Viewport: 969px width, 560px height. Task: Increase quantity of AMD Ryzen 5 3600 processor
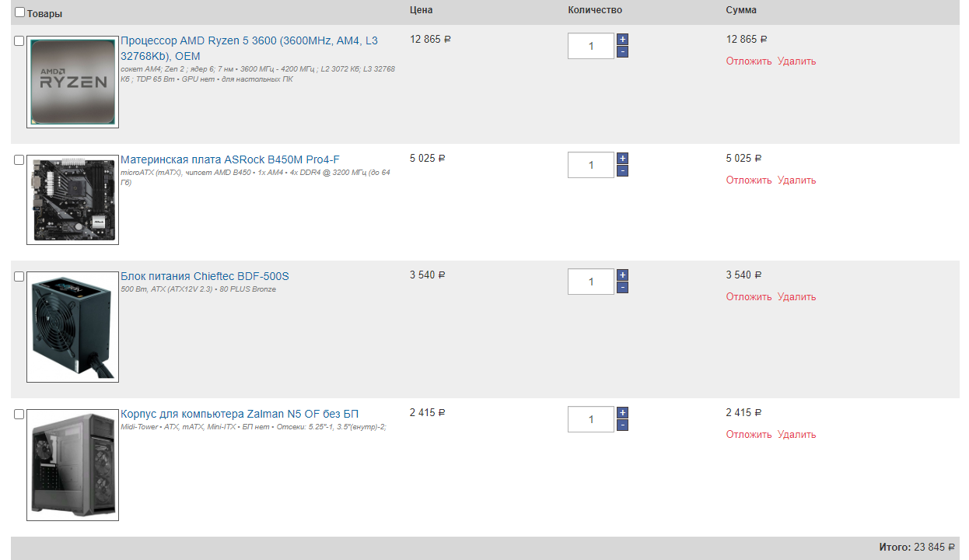pyautogui.click(x=622, y=40)
